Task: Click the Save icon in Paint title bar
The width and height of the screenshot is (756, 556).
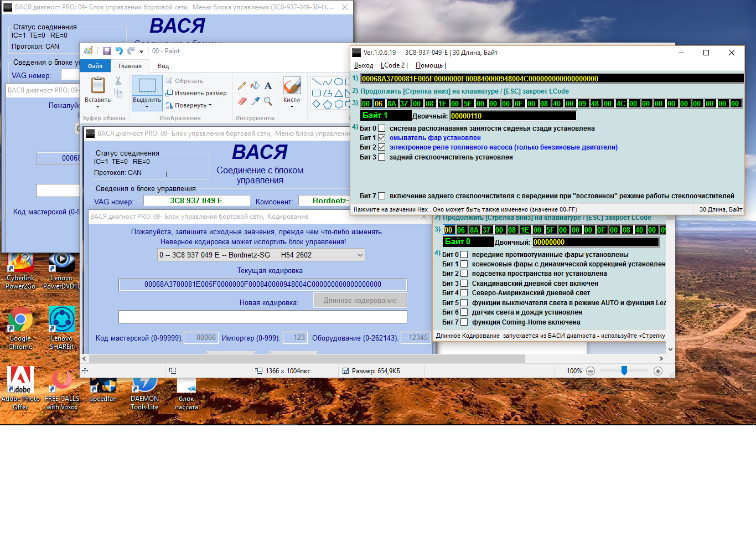Action: tap(107, 51)
